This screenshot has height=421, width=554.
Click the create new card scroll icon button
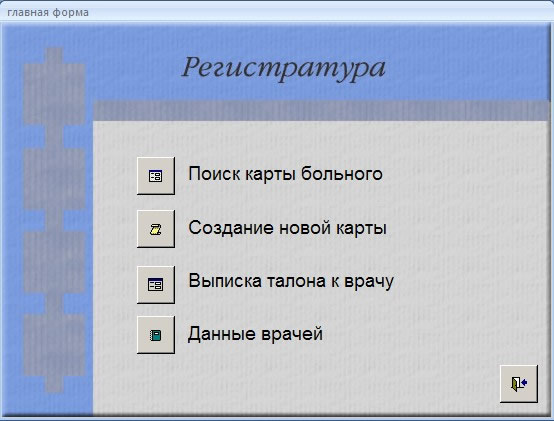156,229
